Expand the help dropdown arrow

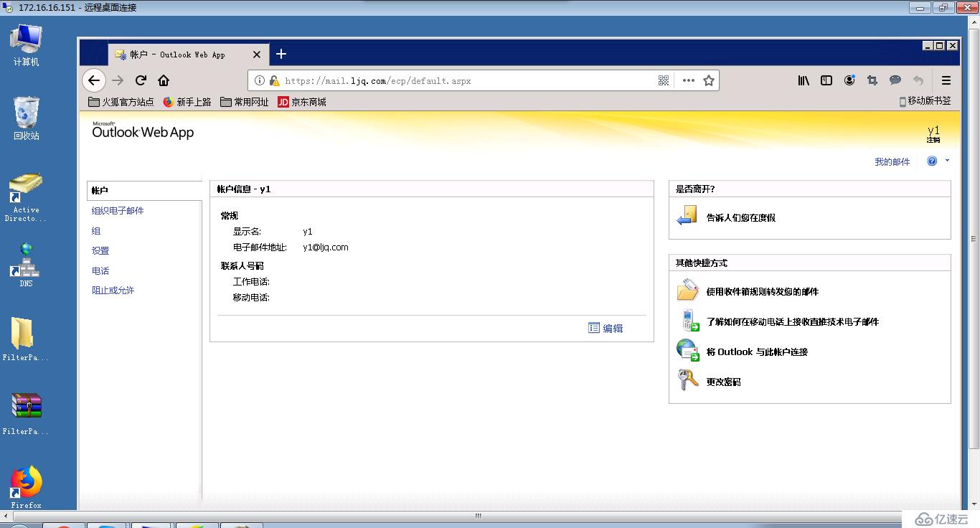tap(947, 161)
